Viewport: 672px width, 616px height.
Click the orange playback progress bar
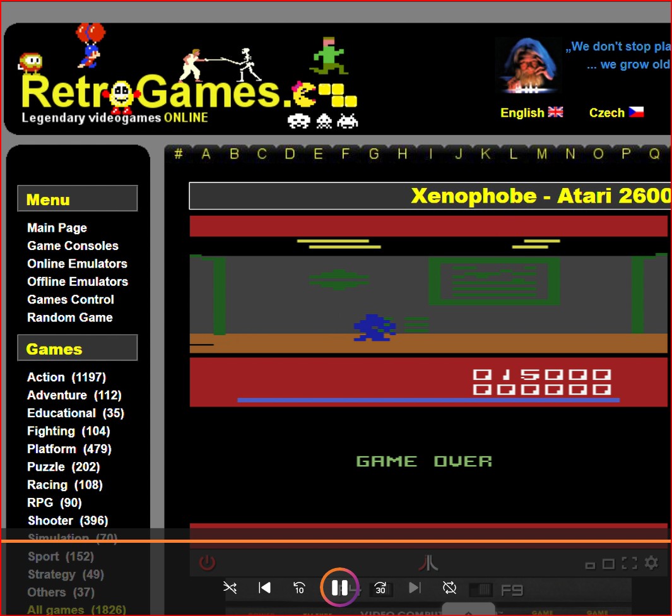pos(336,541)
